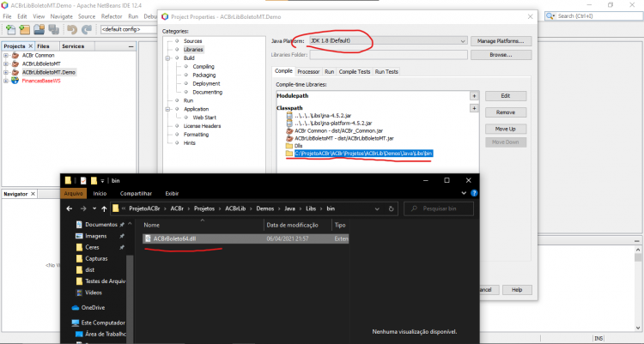This screenshot has height=344, width=644.
Task: Click the Undo arrow icon
Action: [72, 29]
